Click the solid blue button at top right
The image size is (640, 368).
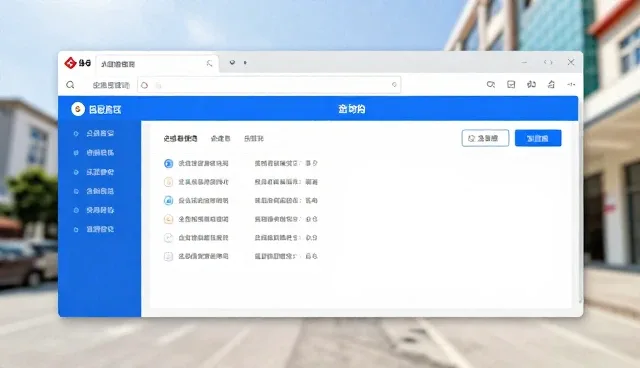point(538,138)
